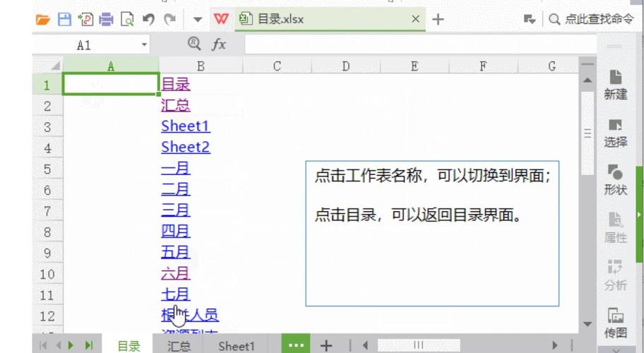Follow the Sheet1 hyperlink in column B
644x353 pixels.
pos(186,126)
